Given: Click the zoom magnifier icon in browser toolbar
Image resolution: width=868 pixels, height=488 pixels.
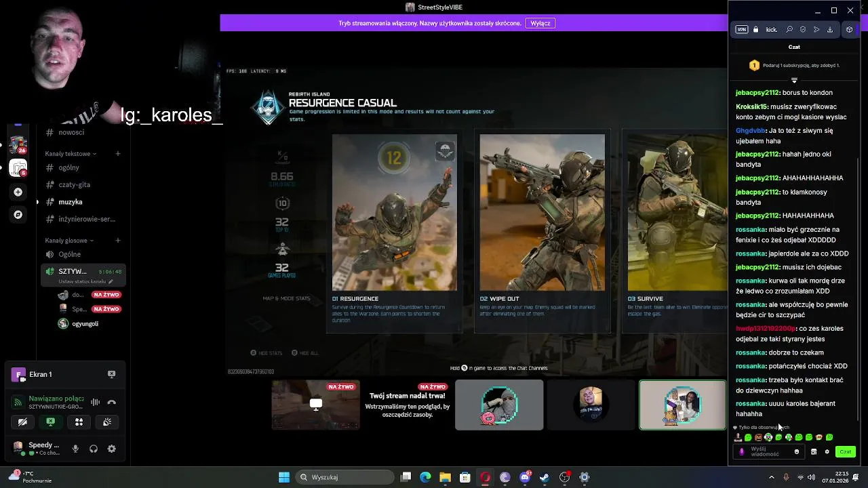Looking at the screenshot, I should [789, 30].
